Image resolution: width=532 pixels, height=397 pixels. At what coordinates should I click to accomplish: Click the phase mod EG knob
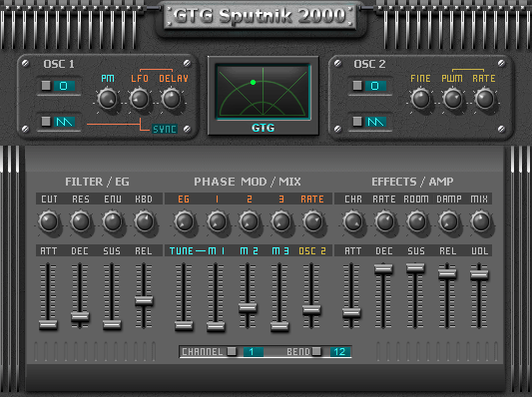(185, 221)
